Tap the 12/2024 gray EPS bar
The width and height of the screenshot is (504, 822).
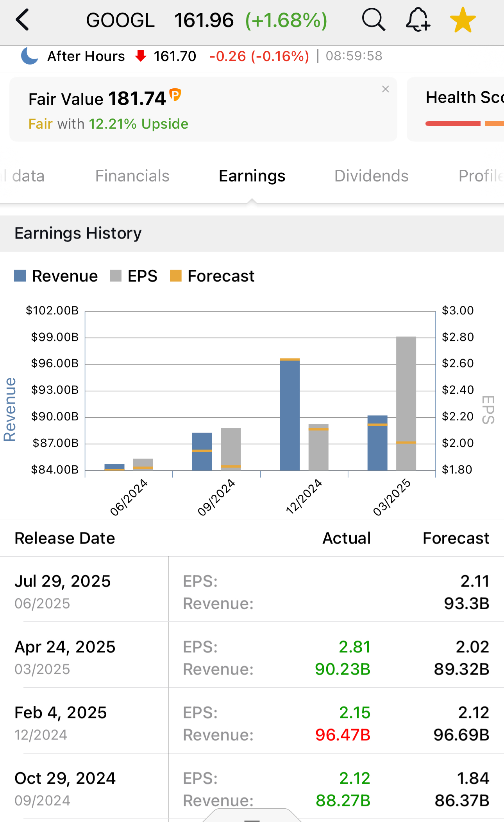coord(318,447)
